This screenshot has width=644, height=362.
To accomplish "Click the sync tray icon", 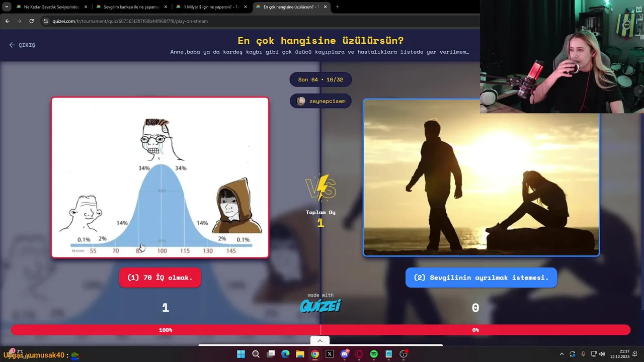I will pyautogui.click(x=573, y=354).
